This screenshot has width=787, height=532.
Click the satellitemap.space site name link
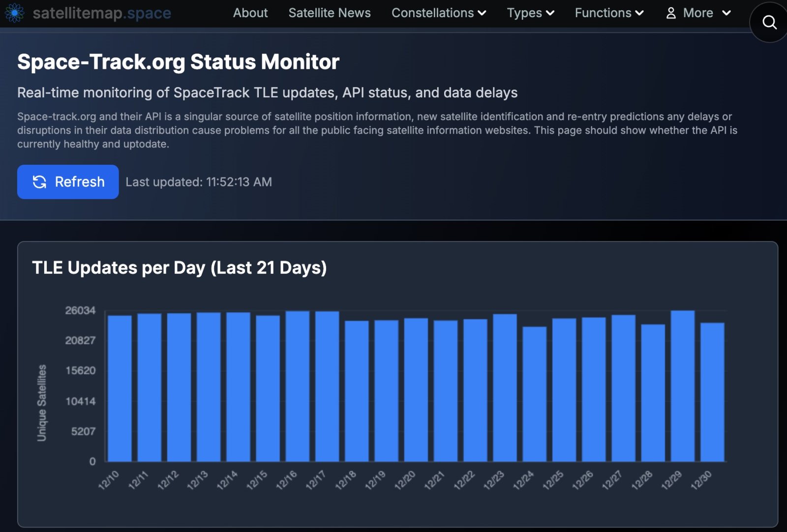point(102,13)
